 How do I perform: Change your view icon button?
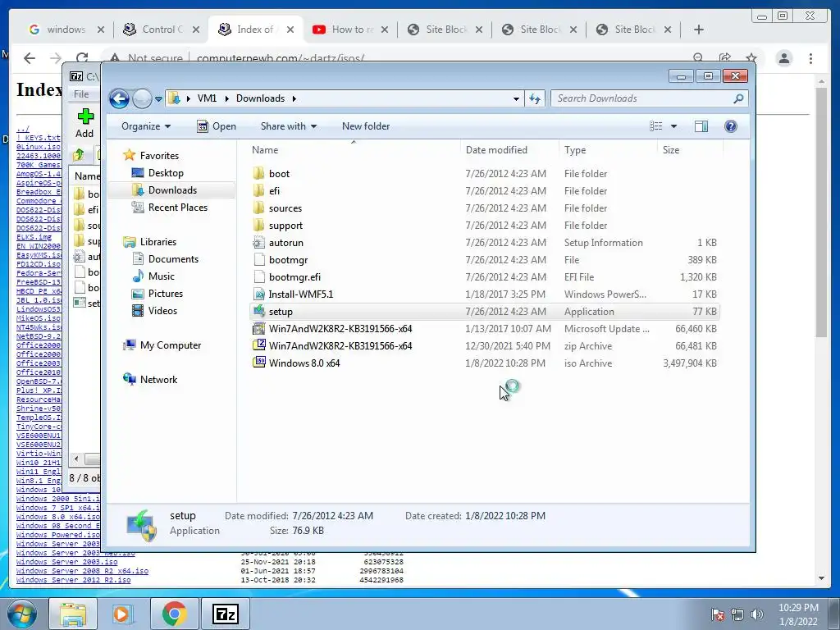tap(655, 126)
